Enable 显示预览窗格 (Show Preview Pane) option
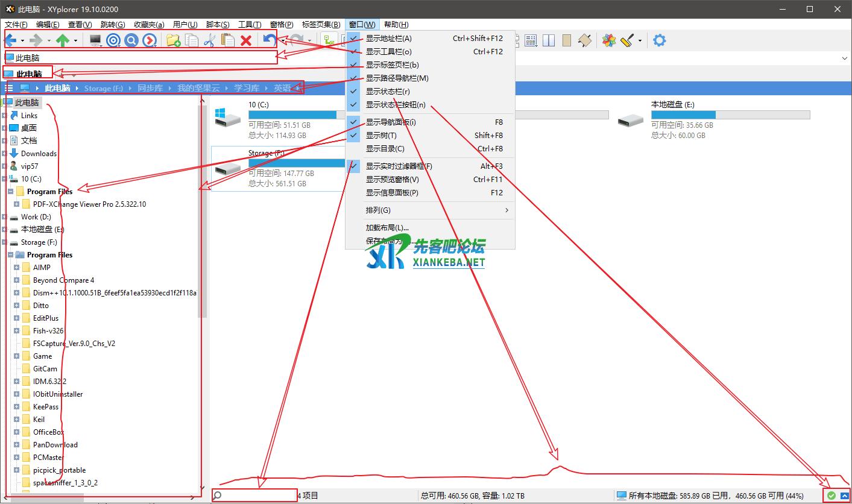This screenshot has height=504, width=852. (392, 179)
